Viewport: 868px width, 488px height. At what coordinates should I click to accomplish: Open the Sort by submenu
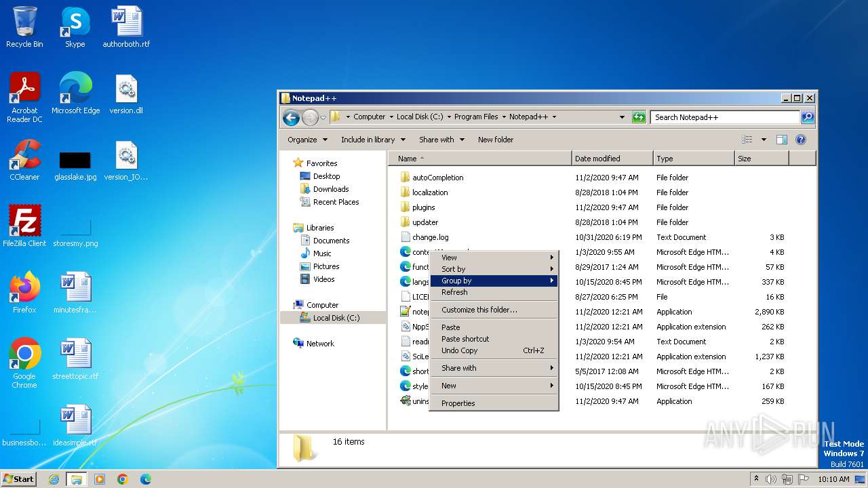coord(494,269)
